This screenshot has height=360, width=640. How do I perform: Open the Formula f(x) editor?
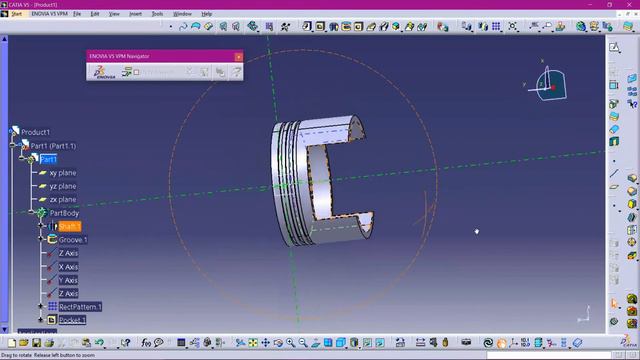click(x=146, y=343)
